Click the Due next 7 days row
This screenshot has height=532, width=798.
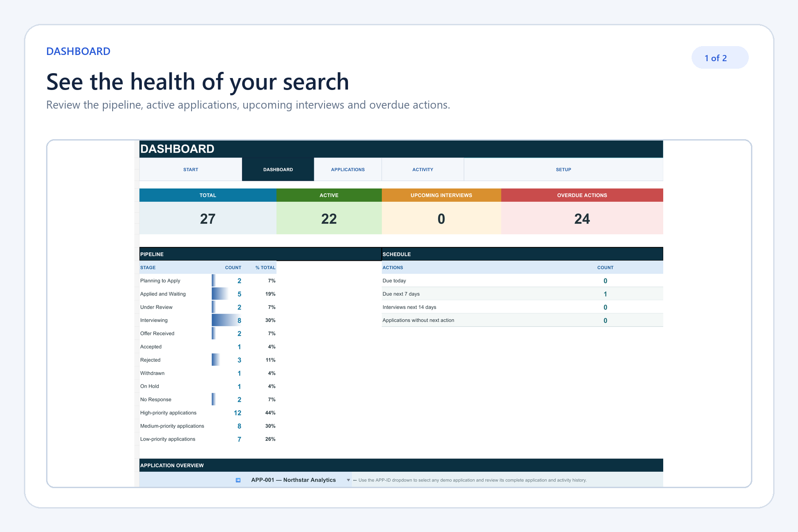[x=522, y=294]
